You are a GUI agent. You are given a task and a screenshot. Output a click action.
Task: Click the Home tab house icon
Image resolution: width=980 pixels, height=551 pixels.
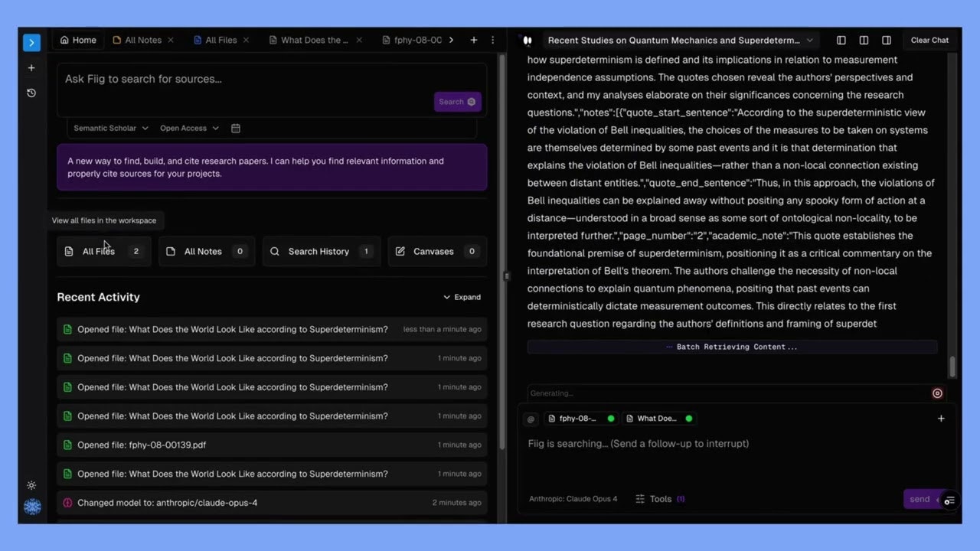64,40
